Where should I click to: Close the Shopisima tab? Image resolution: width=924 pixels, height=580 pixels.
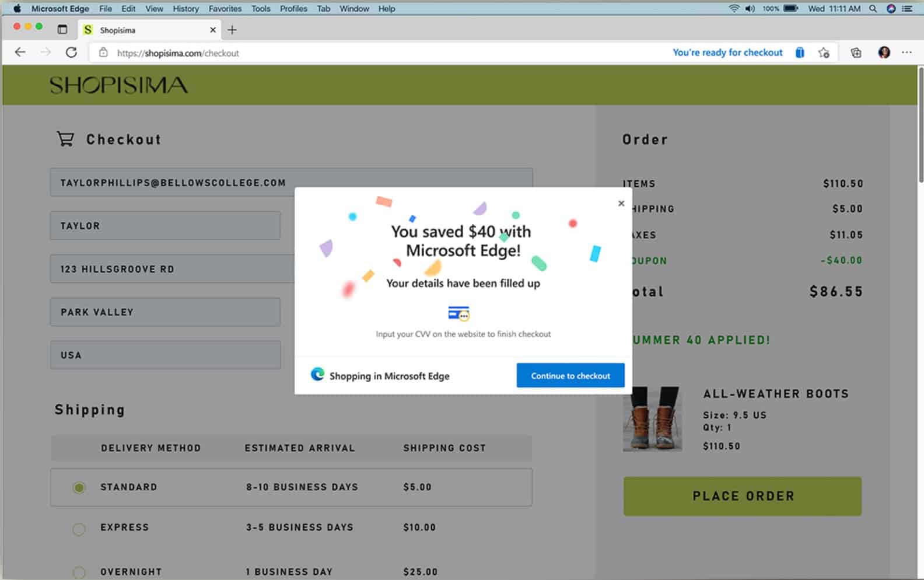213,30
